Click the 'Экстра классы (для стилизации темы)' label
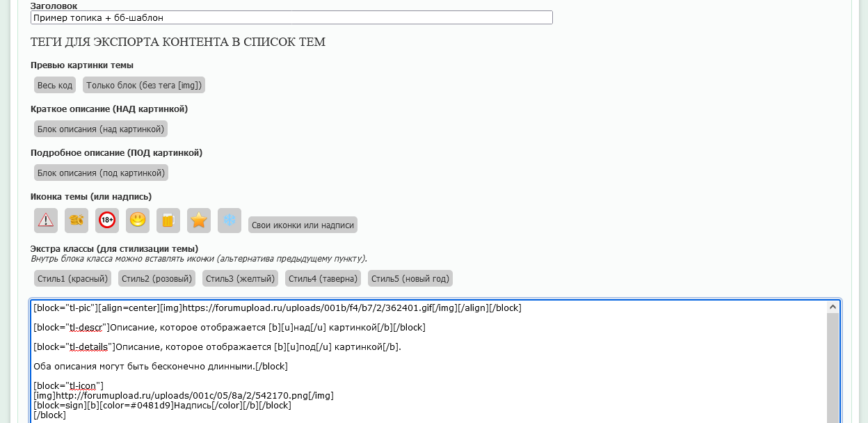868x423 pixels. coord(115,248)
